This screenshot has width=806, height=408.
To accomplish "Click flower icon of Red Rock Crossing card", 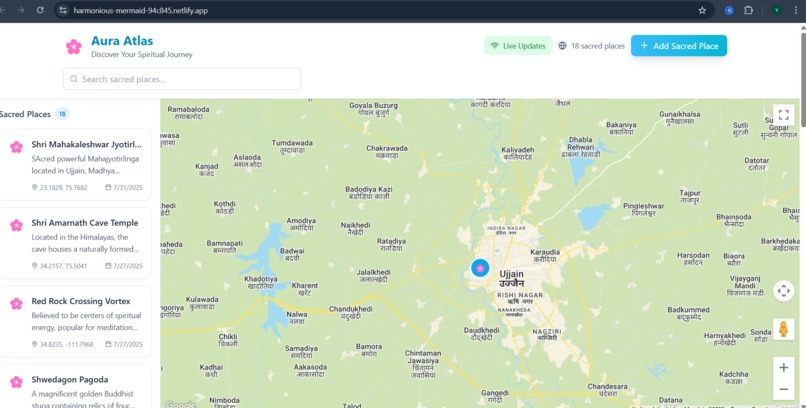I will click(x=16, y=304).
